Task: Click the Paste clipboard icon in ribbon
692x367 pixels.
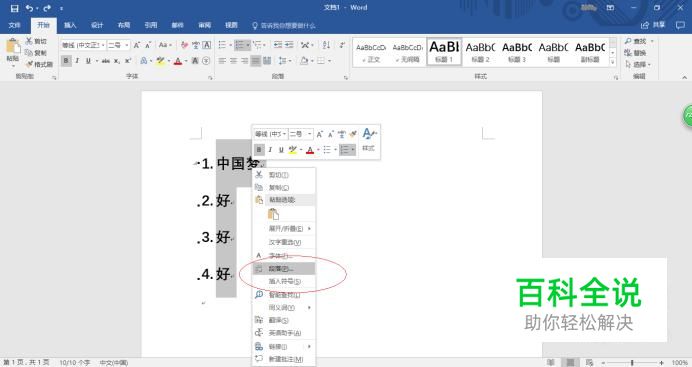Action: click(x=13, y=46)
